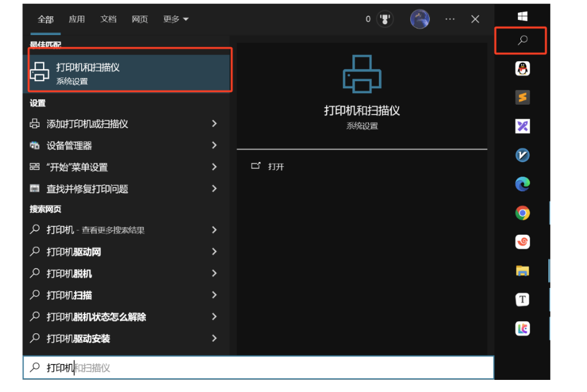Expand the 更多 dropdown filter

175,19
